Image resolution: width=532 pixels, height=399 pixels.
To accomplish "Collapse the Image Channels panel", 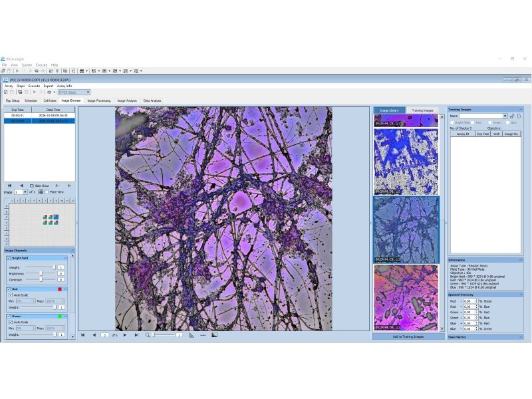I will pyautogui.click(x=72, y=251).
